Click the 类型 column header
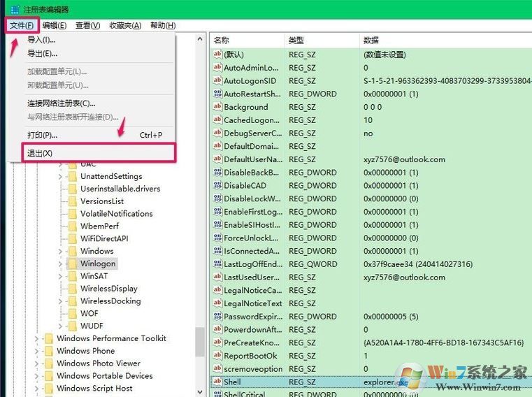 click(x=322, y=41)
